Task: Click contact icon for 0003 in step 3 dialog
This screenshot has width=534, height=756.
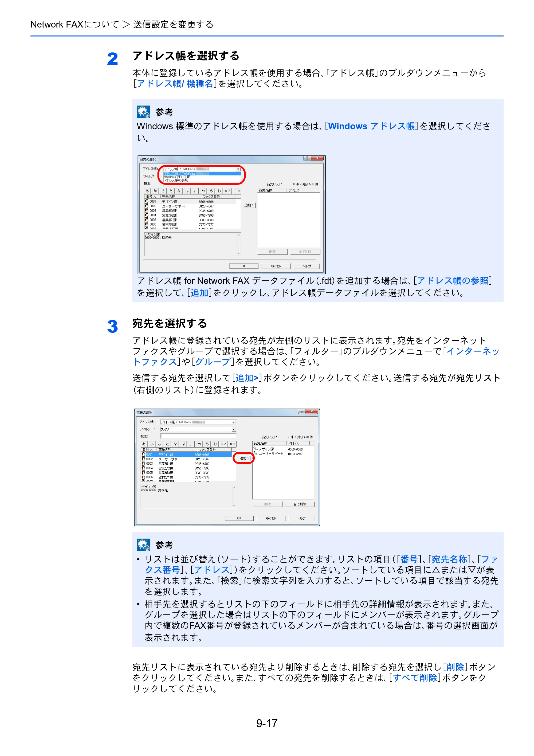Action: point(143,464)
